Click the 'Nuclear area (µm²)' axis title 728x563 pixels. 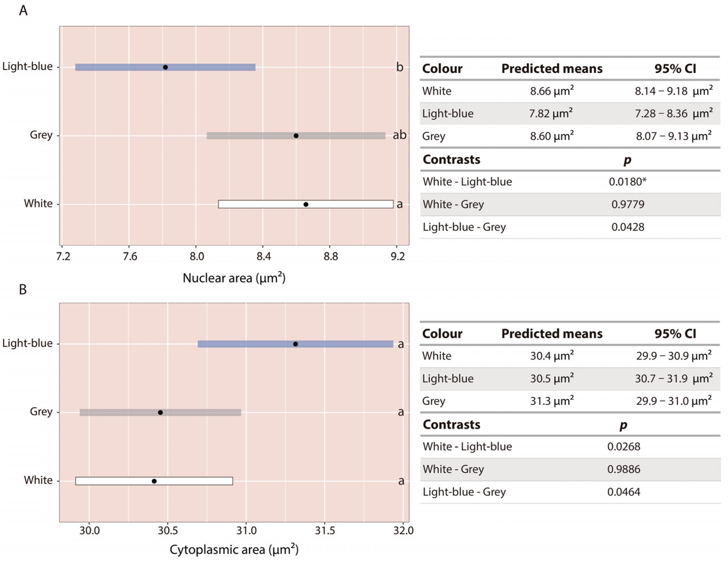234,277
